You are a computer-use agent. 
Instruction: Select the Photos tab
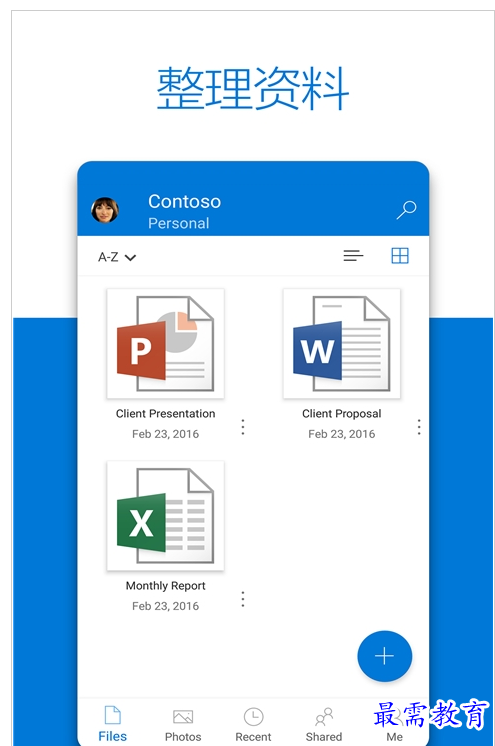[183, 725]
